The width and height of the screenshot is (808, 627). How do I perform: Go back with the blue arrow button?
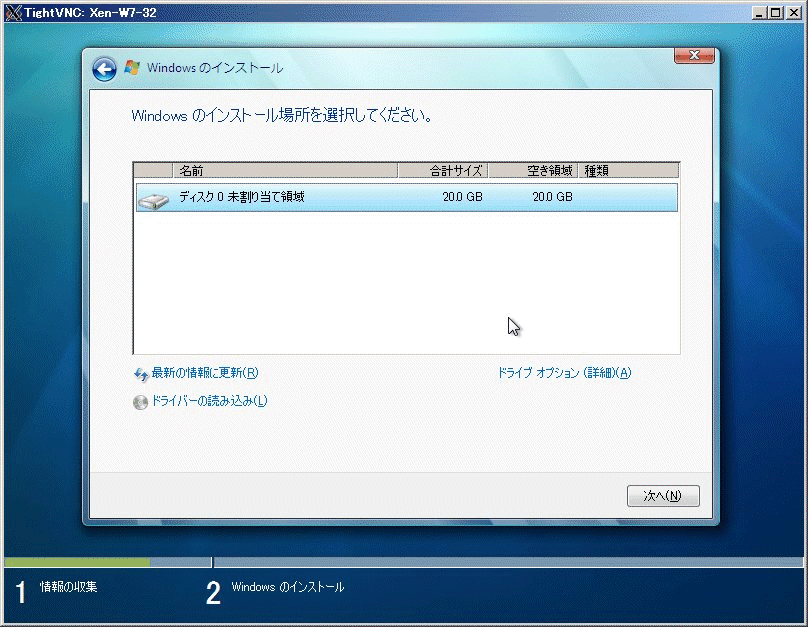pos(104,69)
